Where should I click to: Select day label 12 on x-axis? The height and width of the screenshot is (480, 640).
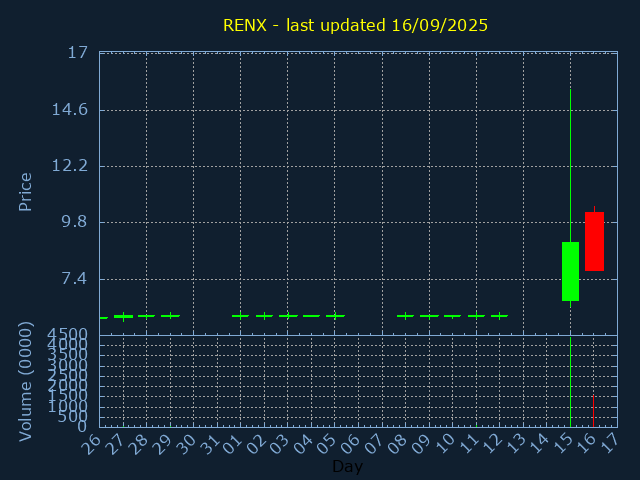click(x=491, y=444)
